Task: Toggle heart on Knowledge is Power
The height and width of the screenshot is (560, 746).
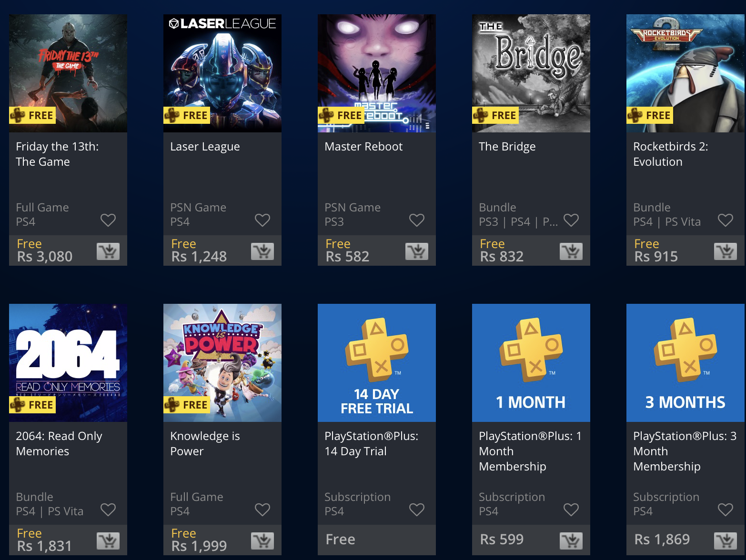Action: [x=262, y=510]
